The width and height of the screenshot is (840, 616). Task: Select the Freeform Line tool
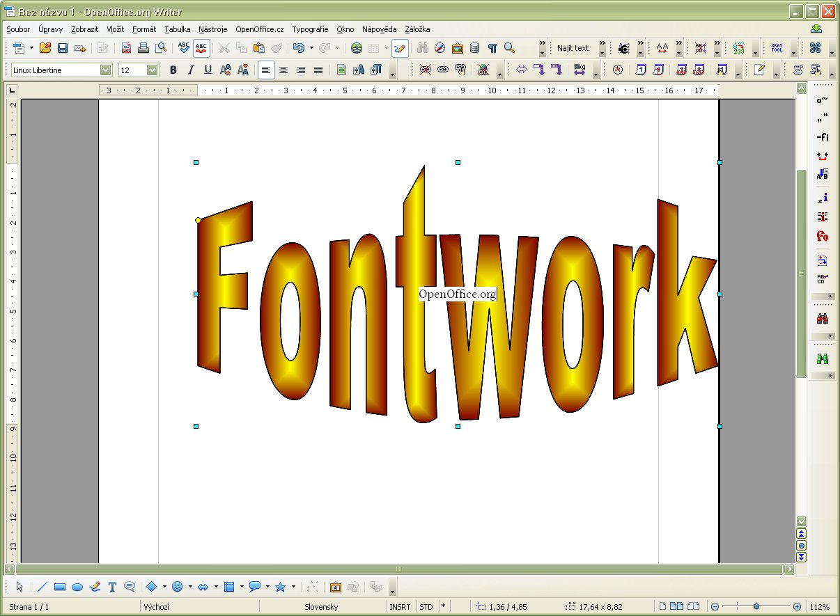point(95,587)
